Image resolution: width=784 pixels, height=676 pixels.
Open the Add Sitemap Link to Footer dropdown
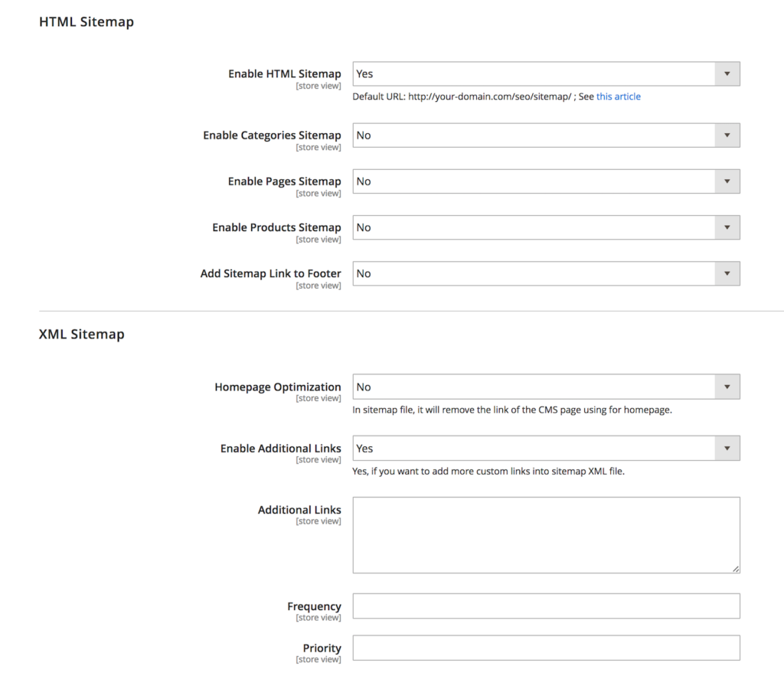coord(546,273)
